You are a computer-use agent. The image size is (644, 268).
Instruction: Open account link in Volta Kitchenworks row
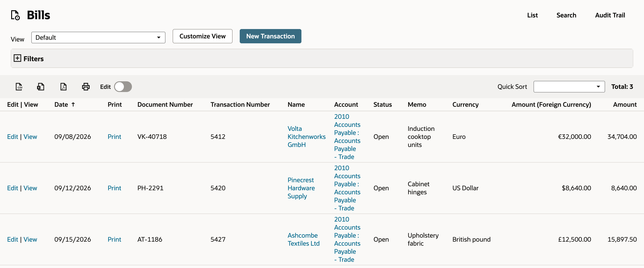(x=347, y=137)
